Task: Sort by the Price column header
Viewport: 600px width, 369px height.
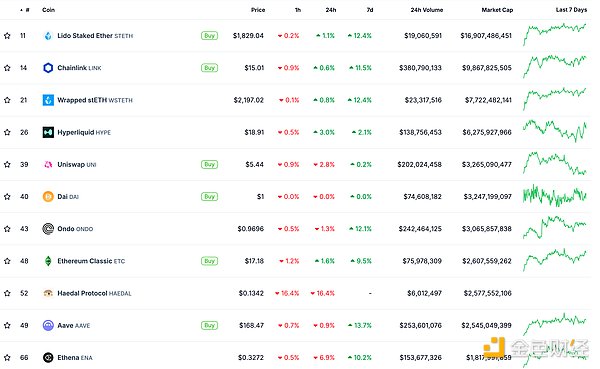Action: (258, 10)
